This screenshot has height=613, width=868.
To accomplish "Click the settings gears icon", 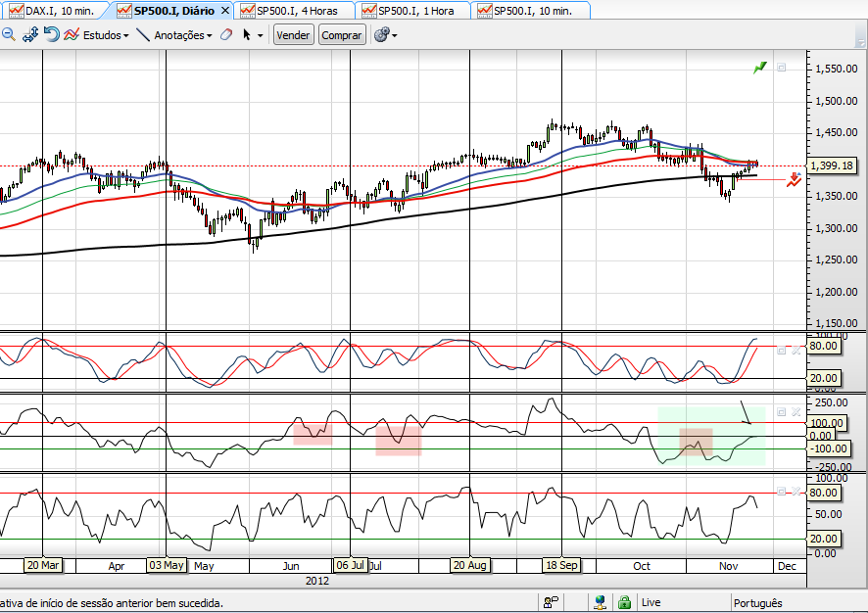I will [381, 35].
